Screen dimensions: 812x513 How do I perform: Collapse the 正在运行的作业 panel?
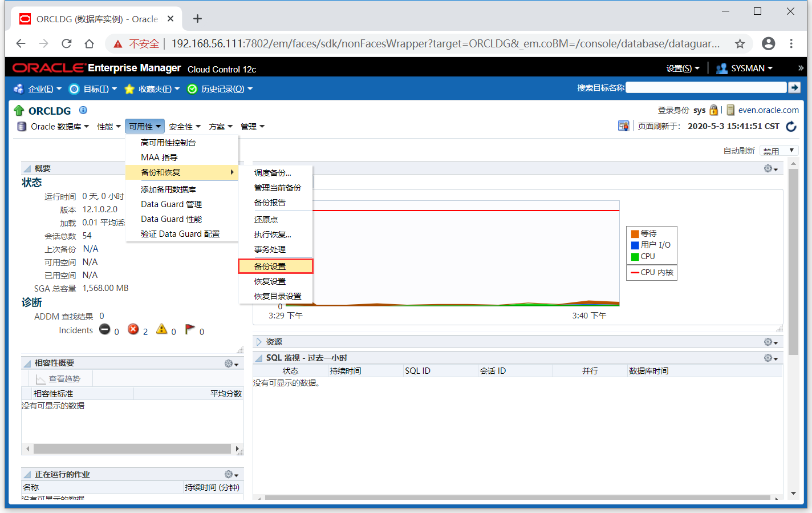tap(27, 474)
